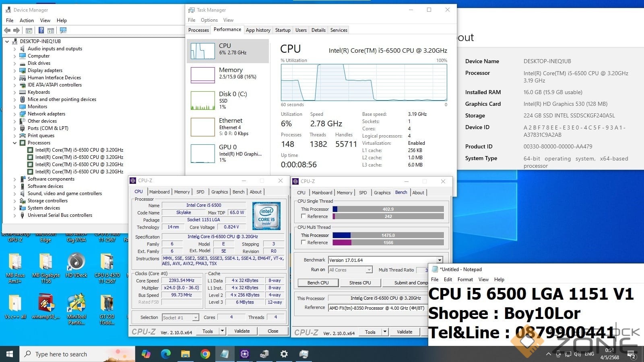The width and height of the screenshot is (644, 362).
Task: Click the Forward arrow in Device Manager toolbar
Action: tap(17, 30)
